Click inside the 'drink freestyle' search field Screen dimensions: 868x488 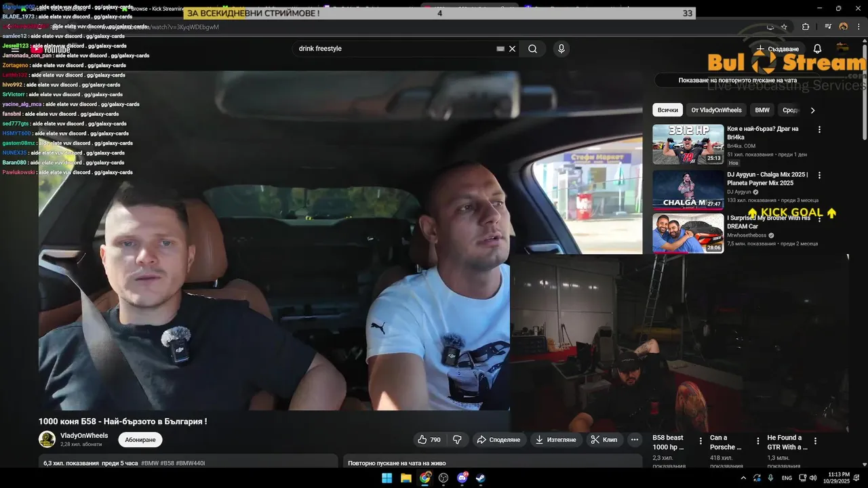[x=393, y=49]
